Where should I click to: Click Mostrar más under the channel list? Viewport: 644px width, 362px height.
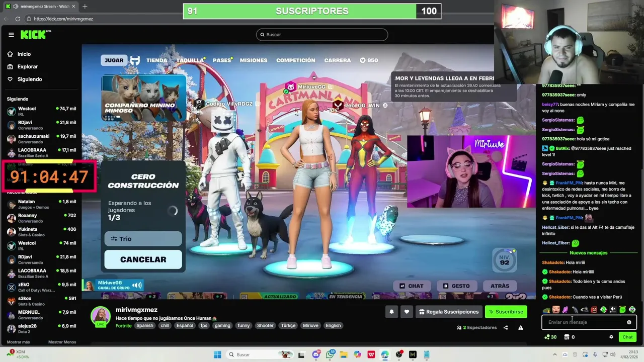point(19,342)
